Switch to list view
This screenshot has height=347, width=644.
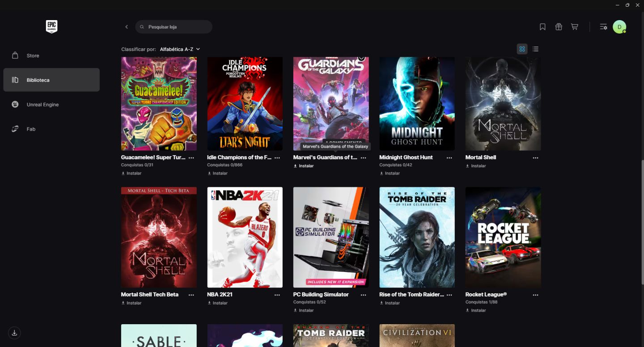535,49
